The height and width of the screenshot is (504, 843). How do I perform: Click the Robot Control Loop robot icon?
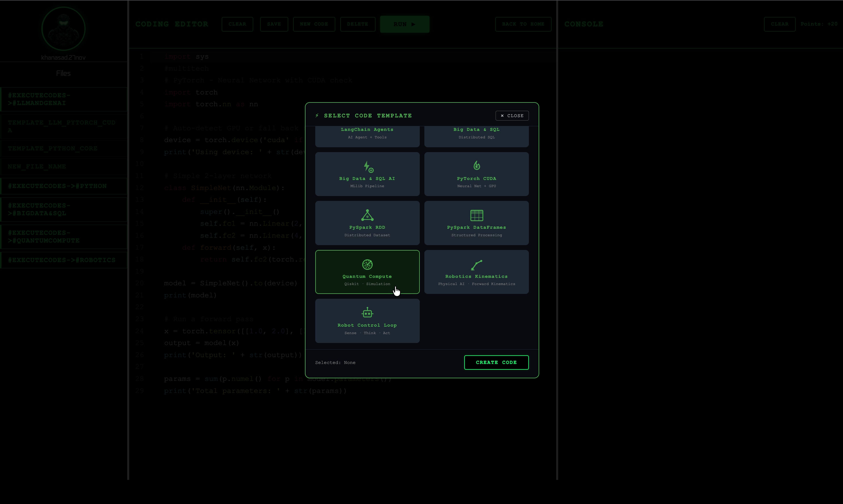click(x=367, y=313)
